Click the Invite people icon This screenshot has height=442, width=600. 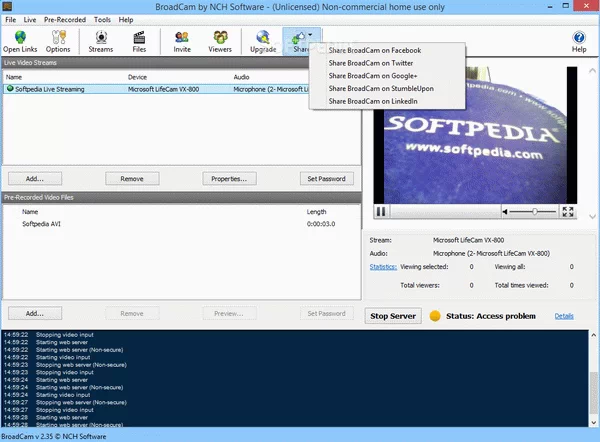(182, 38)
